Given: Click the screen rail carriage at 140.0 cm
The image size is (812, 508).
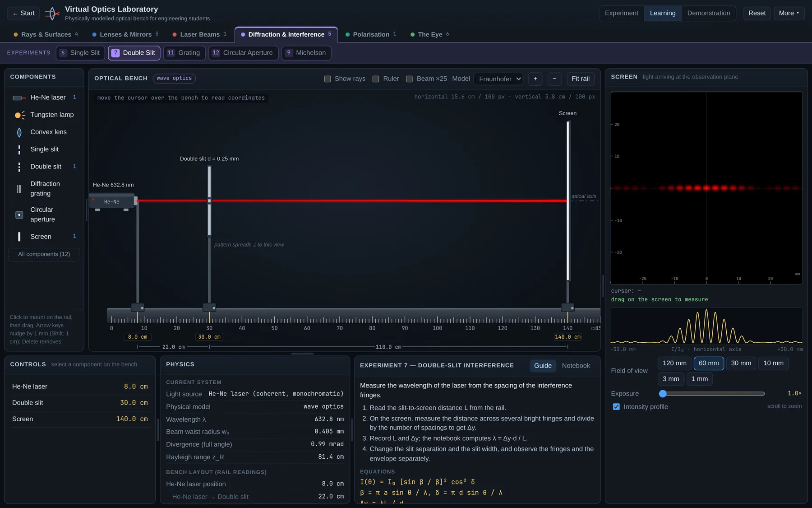Looking at the screenshot, I should (x=567, y=308).
